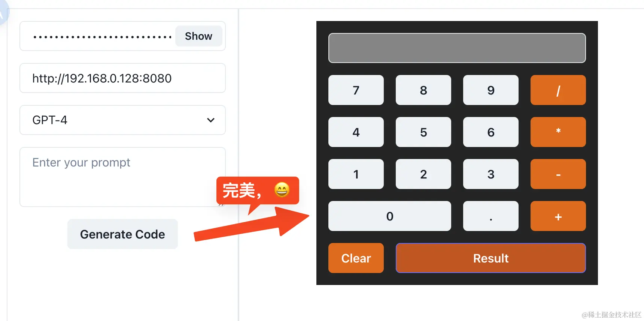Tap the decimal point key
644x321 pixels.
click(x=490, y=216)
